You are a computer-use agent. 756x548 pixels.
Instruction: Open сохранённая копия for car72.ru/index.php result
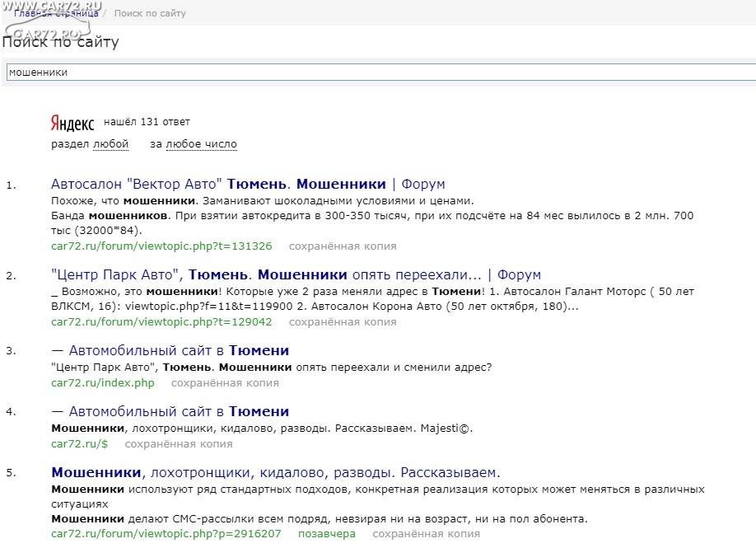[225, 383]
